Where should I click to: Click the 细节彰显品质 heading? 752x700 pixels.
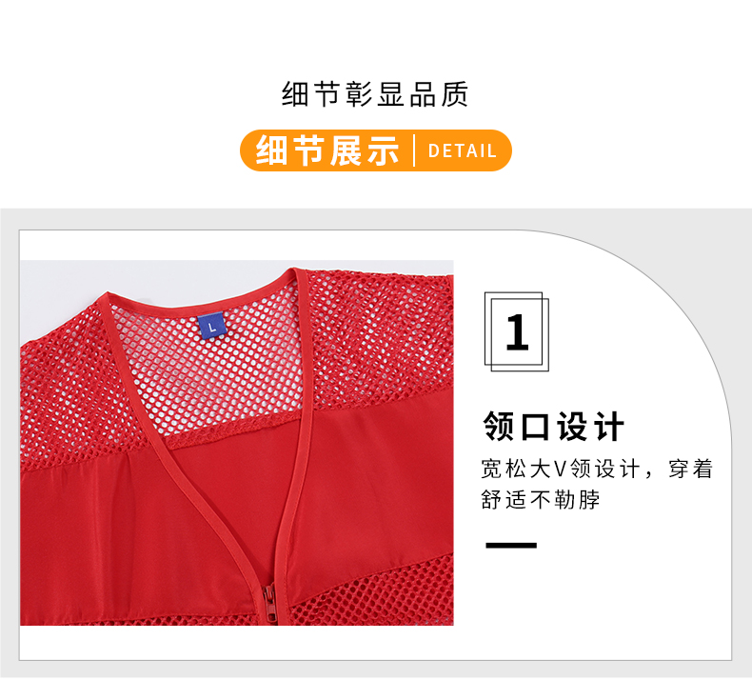[x=375, y=94]
